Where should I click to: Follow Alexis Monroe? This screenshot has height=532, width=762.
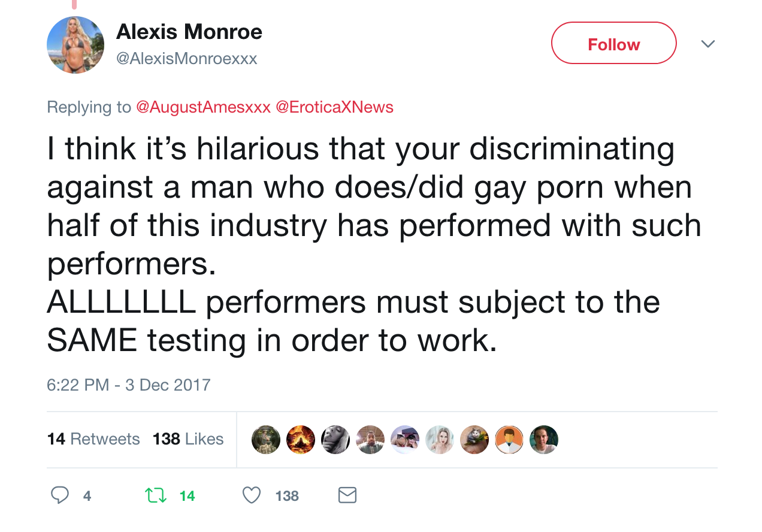614,43
